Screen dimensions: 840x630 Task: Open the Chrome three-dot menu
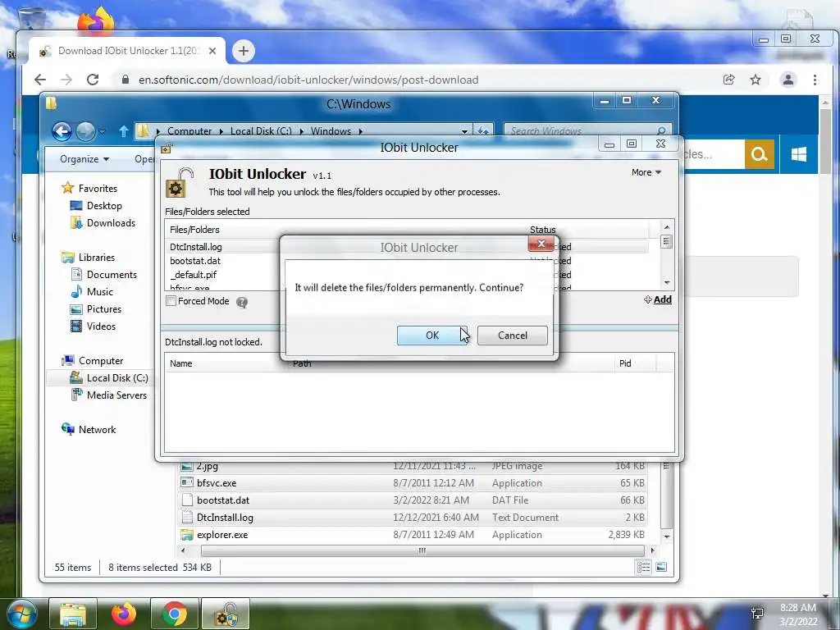point(815,80)
